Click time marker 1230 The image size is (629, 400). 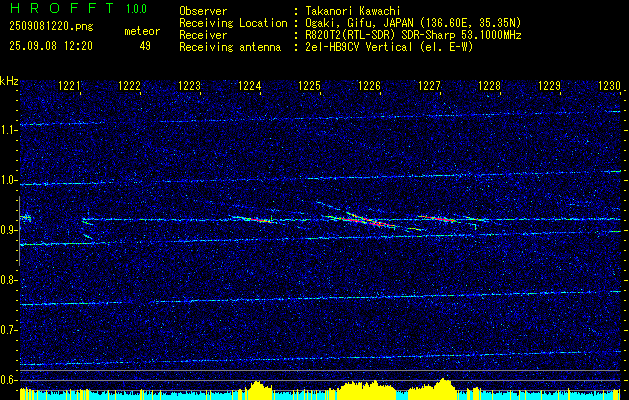[x=609, y=85]
